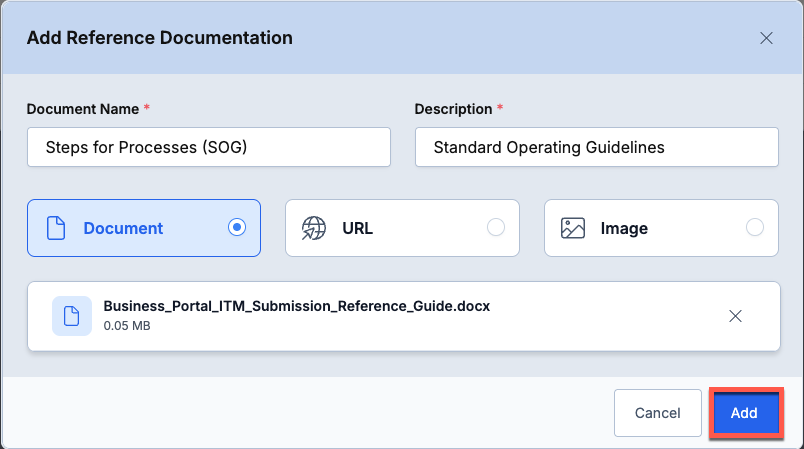The image size is (804, 449).
Task: Click the Document Name input field
Action: [209, 147]
